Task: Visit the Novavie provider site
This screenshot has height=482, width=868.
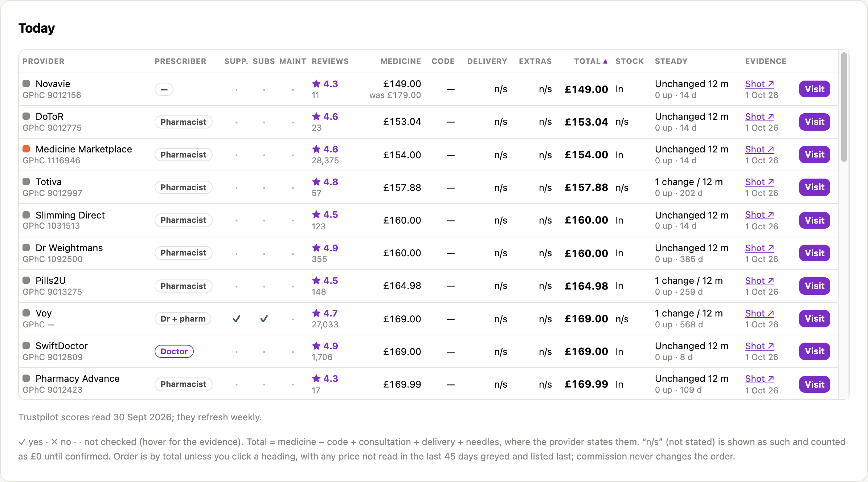Action: [814, 89]
